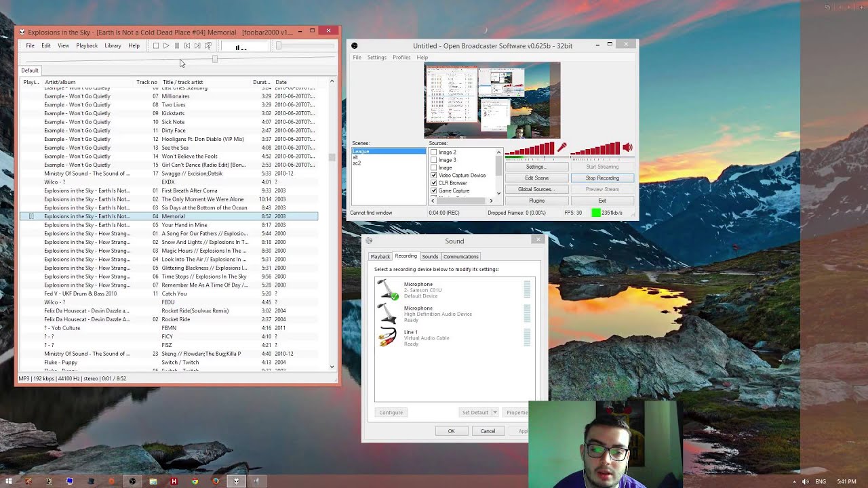Image resolution: width=868 pixels, height=488 pixels.
Task: Click the Settings... button in OBS
Action: [x=536, y=167]
